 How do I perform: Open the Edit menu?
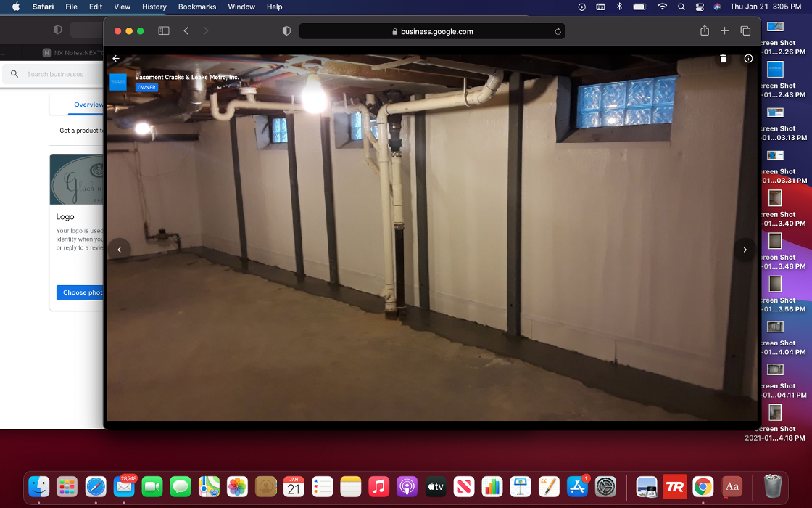[95, 7]
